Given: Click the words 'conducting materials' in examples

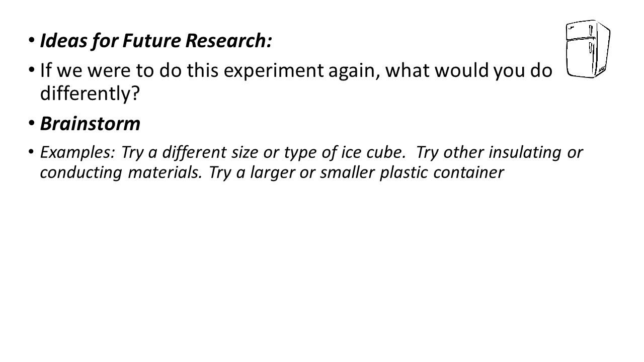Looking at the screenshot, I should [x=119, y=172].
